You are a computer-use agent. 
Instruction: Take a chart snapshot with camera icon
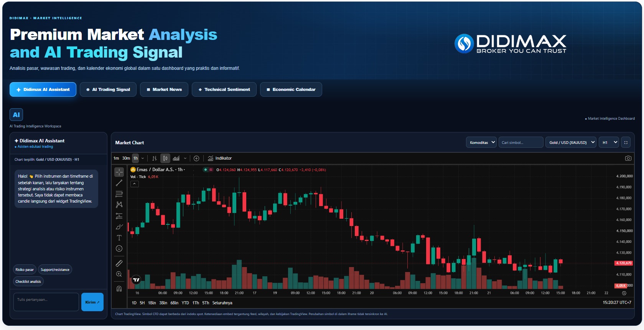(628, 158)
